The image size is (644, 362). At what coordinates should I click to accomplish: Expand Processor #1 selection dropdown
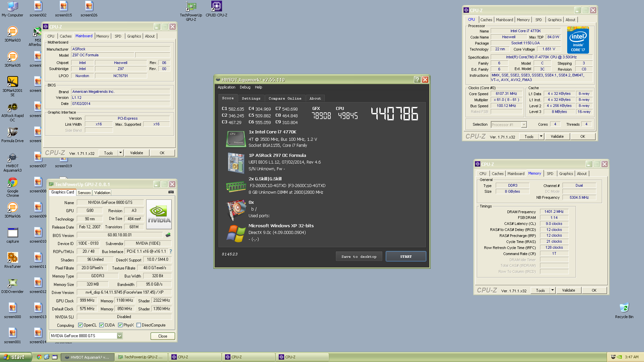[524, 125]
